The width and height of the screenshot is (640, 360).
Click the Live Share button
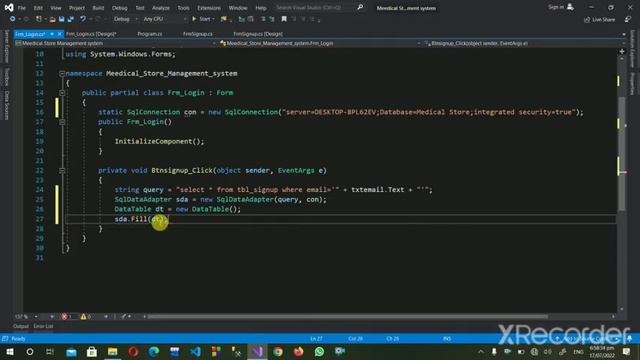tap(599, 20)
